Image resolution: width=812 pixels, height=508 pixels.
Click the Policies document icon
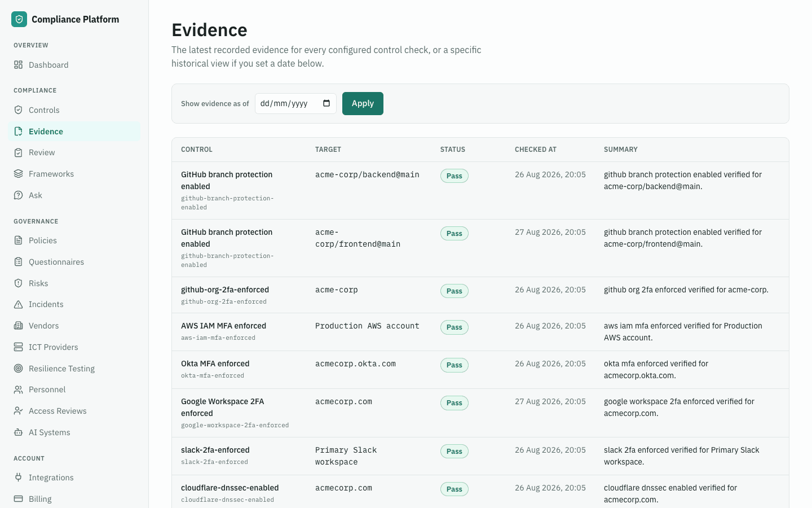[19, 240]
